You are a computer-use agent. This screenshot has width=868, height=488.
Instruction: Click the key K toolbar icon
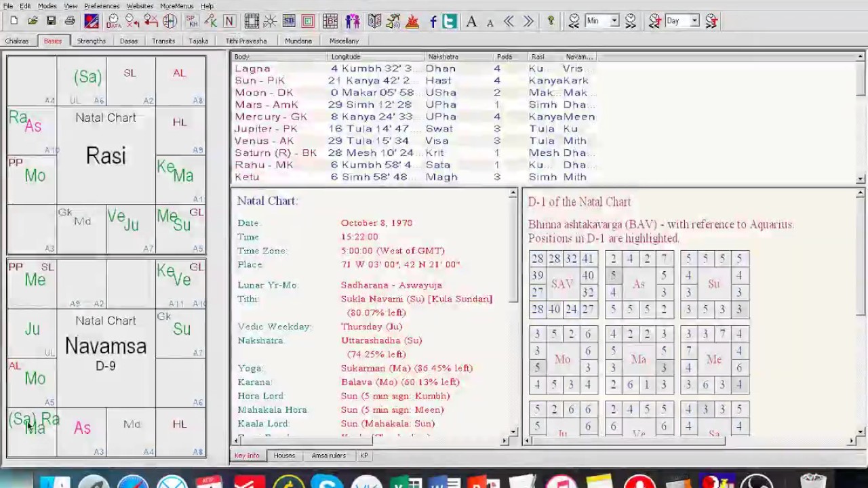pos(211,21)
